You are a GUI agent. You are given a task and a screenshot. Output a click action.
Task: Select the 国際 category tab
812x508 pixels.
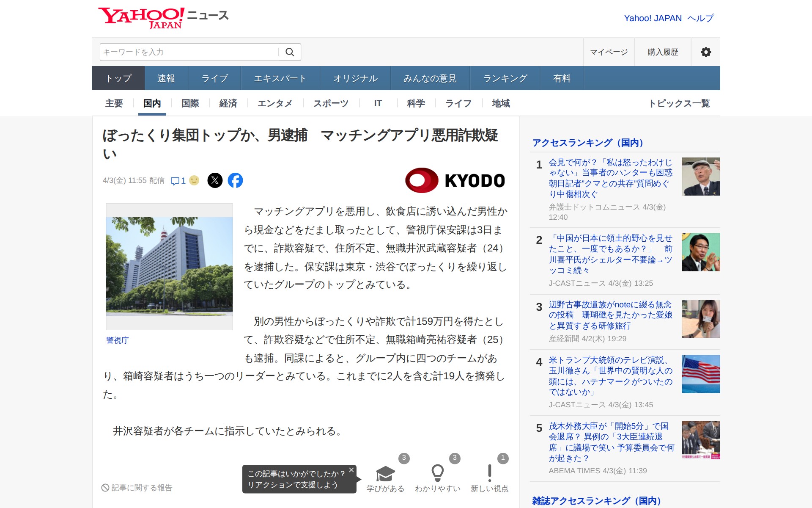[190, 103]
